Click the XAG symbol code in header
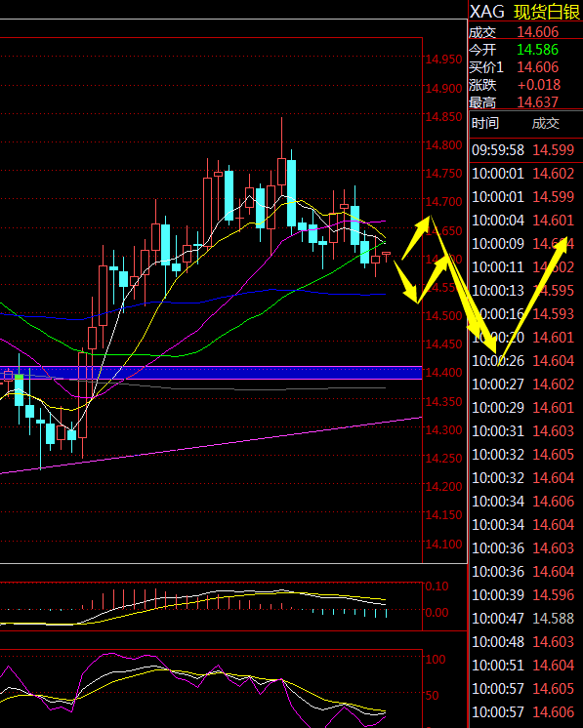583x728 pixels. tap(486, 12)
